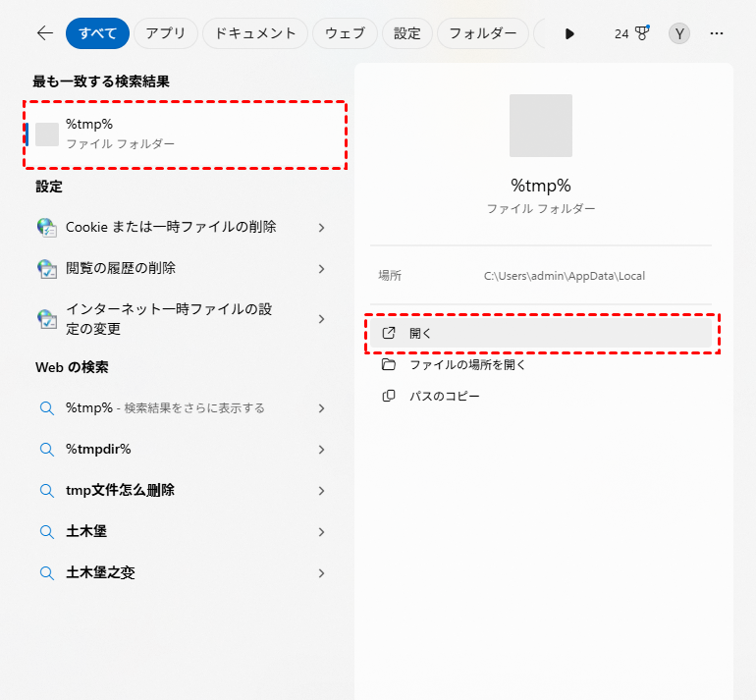Image resolution: width=756 pixels, height=700 pixels.
Task: Open the three-dot options menu
Action: point(717,33)
